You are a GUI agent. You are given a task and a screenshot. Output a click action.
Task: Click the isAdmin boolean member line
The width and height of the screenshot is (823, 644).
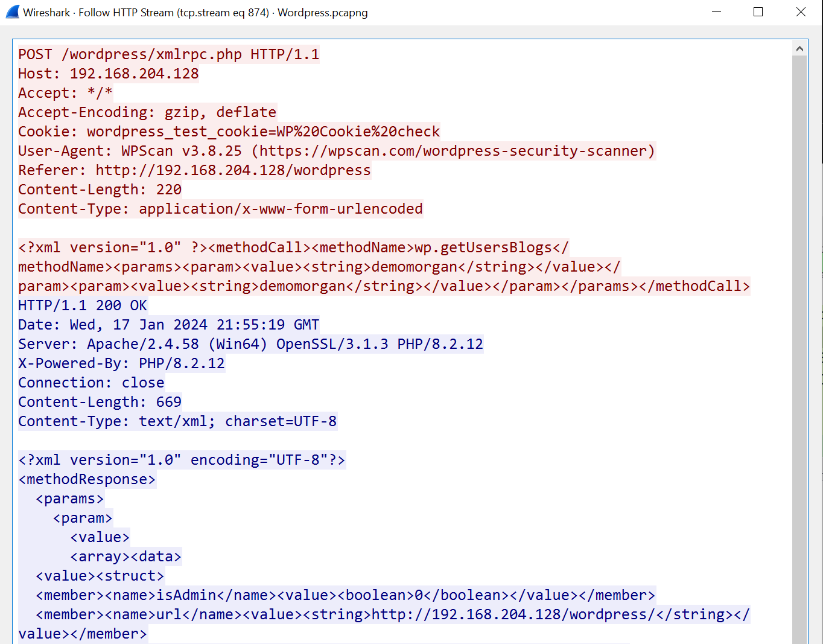345,595
